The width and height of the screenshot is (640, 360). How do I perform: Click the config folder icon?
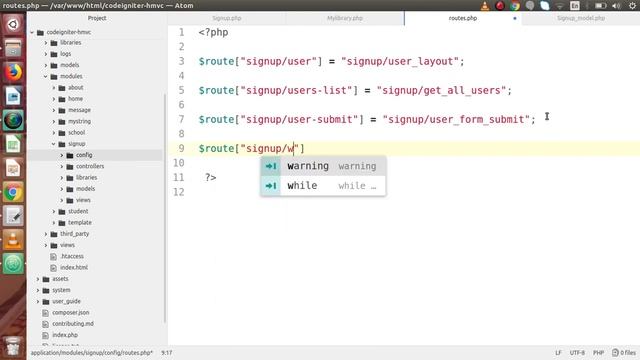pyautogui.click(x=70, y=155)
